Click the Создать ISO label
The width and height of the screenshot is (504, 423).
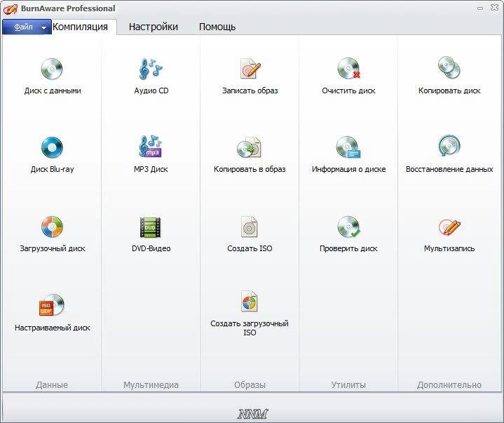(250, 248)
